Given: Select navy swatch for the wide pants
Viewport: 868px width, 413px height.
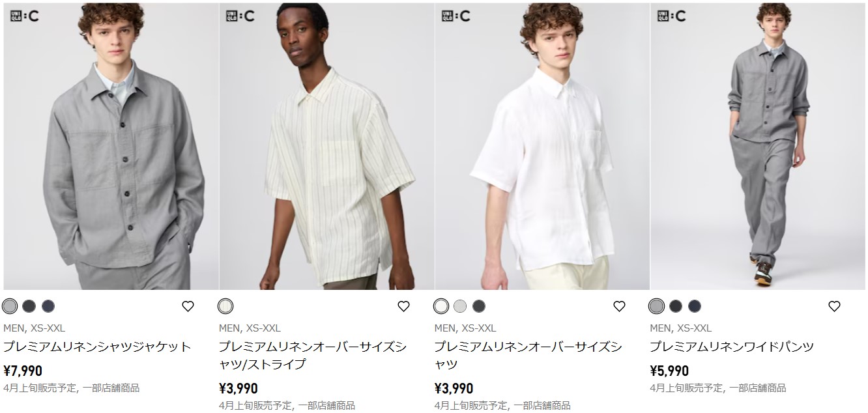Looking at the screenshot, I should [695, 306].
